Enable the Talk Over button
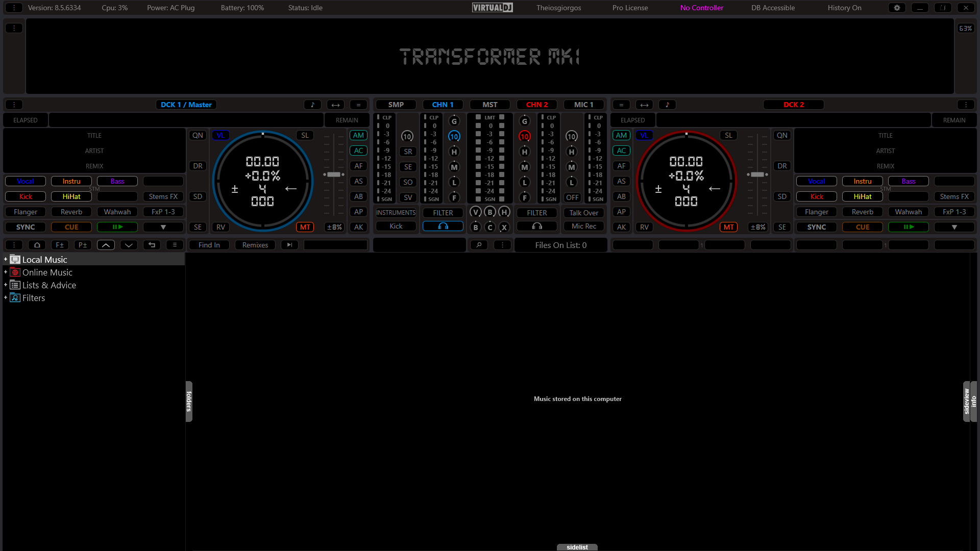The image size is (980, 551). click(584, 213)
